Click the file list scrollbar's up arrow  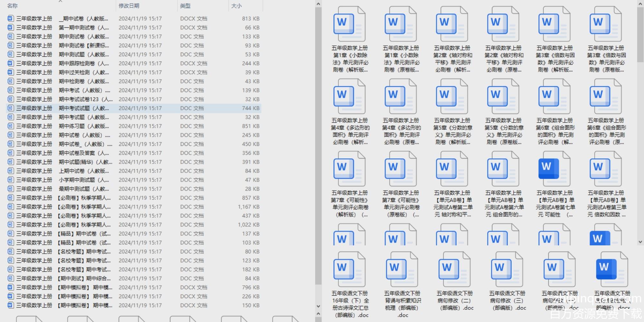click(x=318, y=4)
